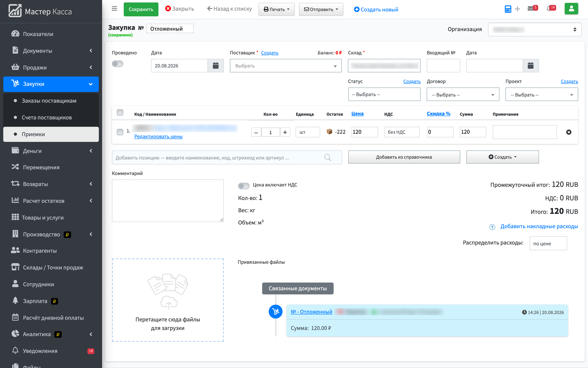The image size is (588, 368).
Task: Open Счета поставщиков submenu item
Action: click(51, 117)
